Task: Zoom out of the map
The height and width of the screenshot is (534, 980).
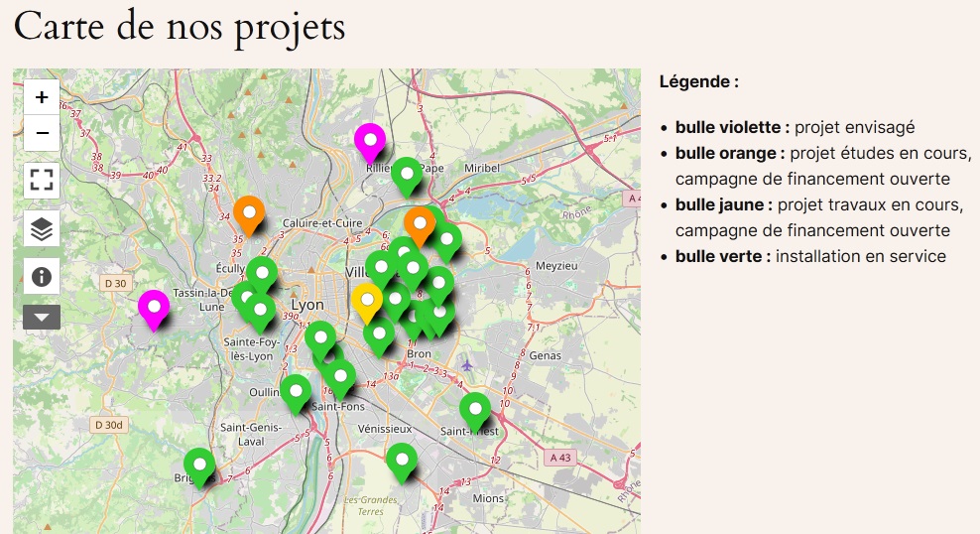Action: 42,132
